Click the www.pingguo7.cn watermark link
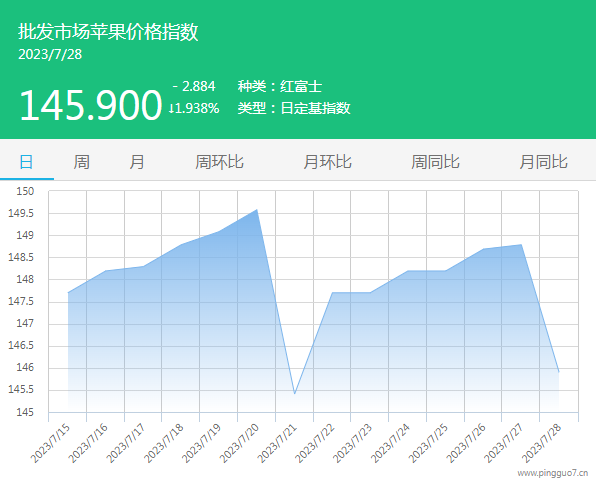Image resolution: width=596 pixels, height=483 pixels. (553, 473)
